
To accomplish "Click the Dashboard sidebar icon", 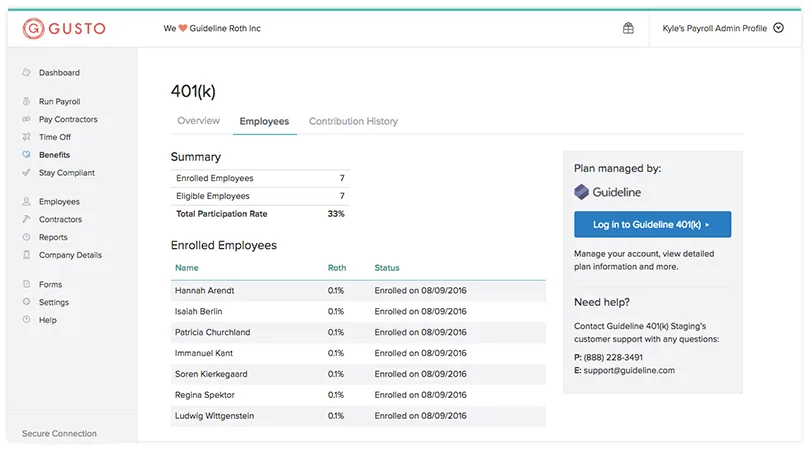I will click(x=26, y=72).
